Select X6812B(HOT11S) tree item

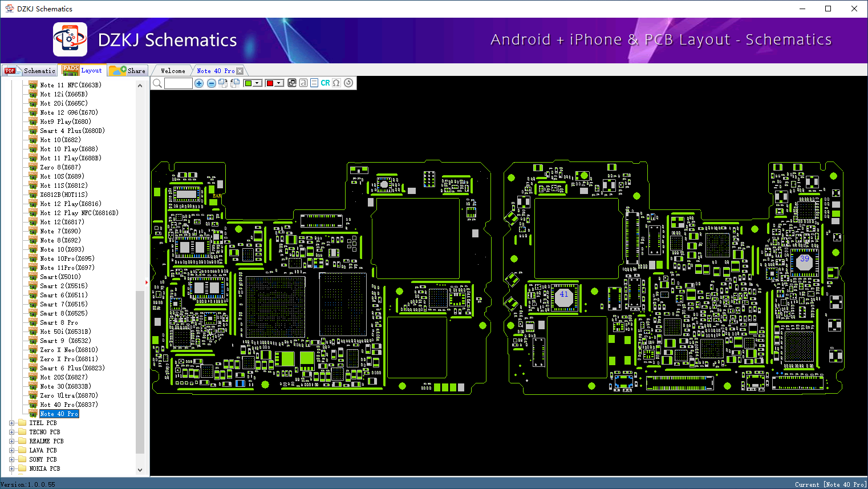64,195
